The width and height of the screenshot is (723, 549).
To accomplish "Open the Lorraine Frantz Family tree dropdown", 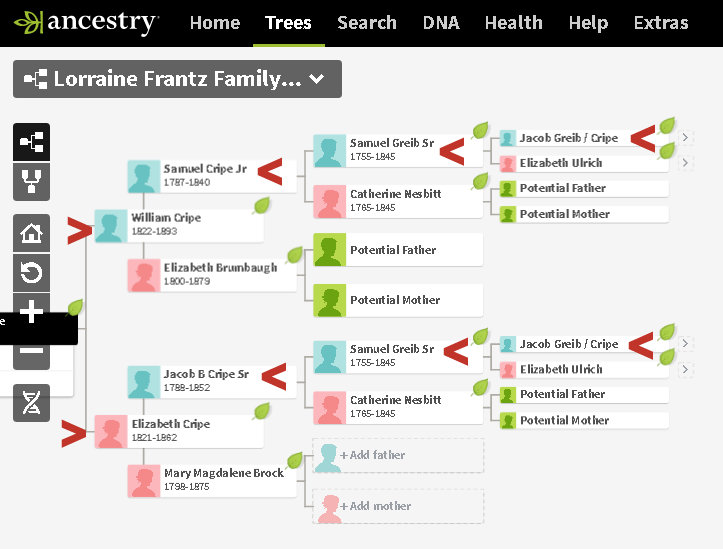I will 177,79.
